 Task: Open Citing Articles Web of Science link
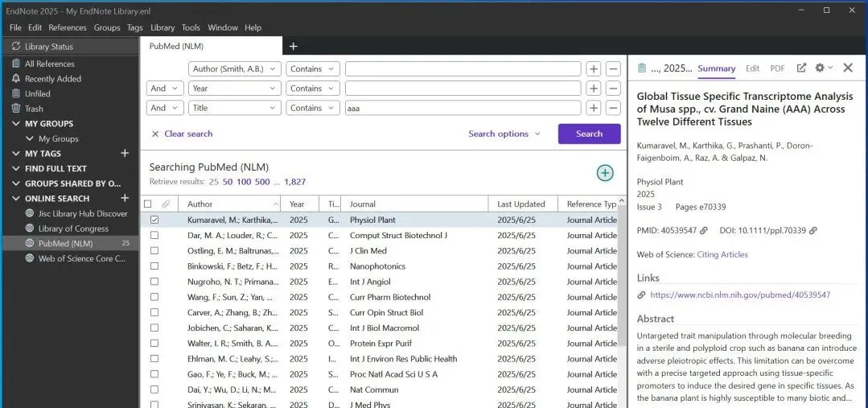pos(722,254)
